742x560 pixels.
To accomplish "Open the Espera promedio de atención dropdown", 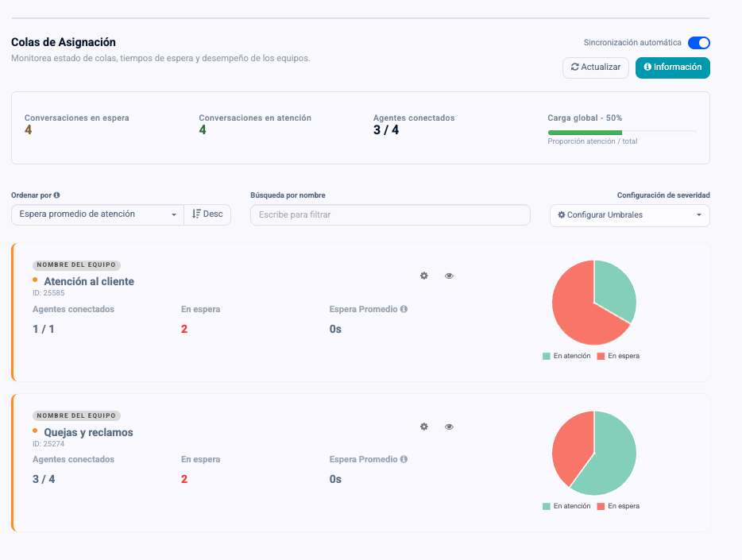I will point(98,214).
